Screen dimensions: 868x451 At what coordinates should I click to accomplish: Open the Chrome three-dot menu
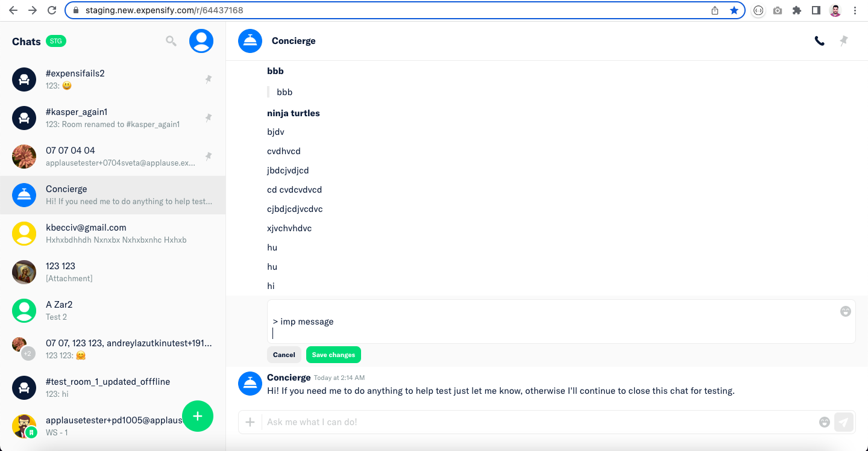[855, 10]
